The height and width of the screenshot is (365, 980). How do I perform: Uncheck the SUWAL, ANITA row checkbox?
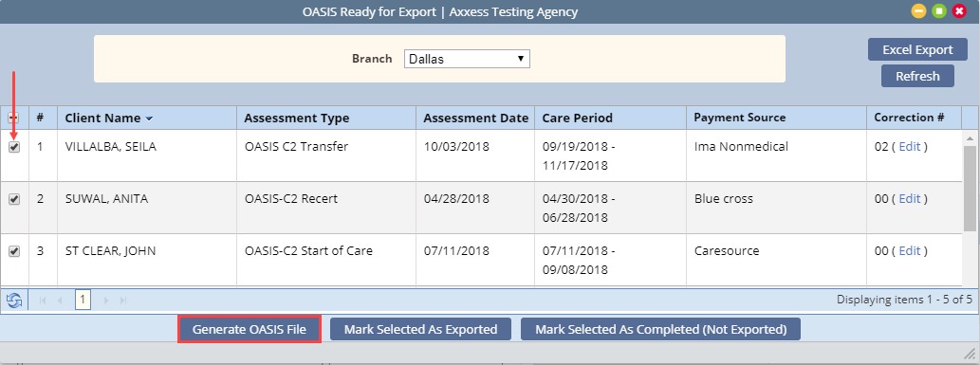[x=14, y=199]
